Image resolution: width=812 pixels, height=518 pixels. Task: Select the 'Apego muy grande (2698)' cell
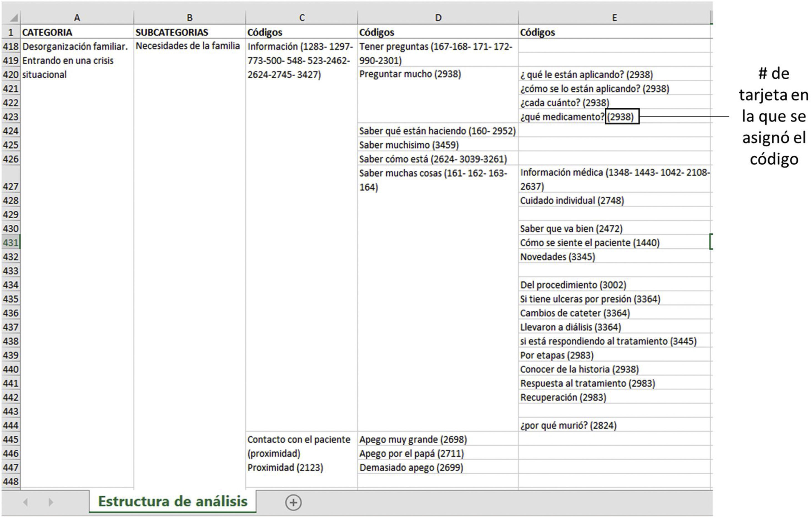tap(413, 439)
